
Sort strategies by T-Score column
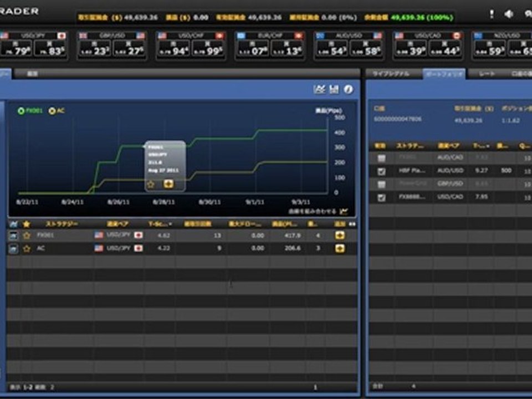coord(160,224)
